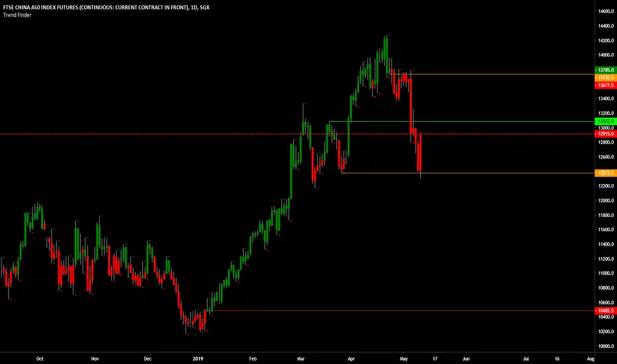
Task: Click the 11400.0 price axis label
Action: pos(606,244)
